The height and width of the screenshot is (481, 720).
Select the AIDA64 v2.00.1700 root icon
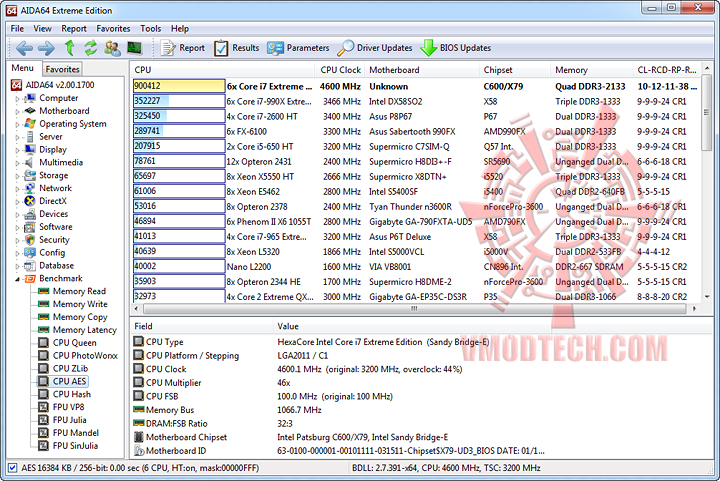click(x=17, y=85)
